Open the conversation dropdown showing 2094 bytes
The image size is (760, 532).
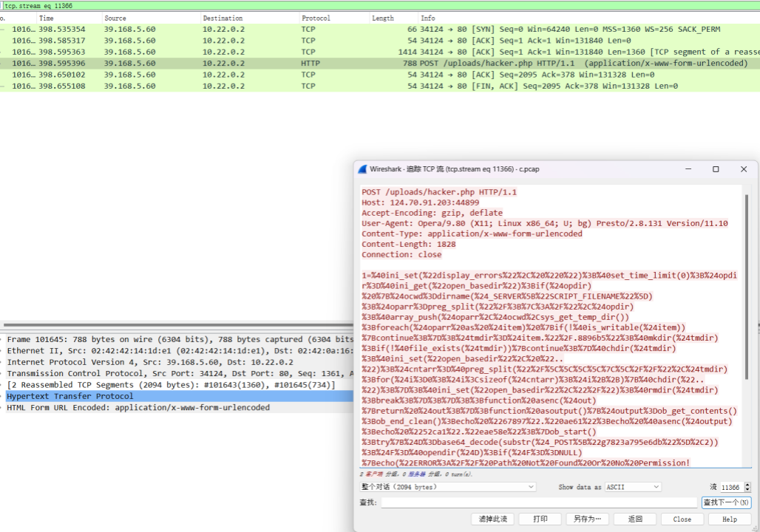tap(448, 488)
